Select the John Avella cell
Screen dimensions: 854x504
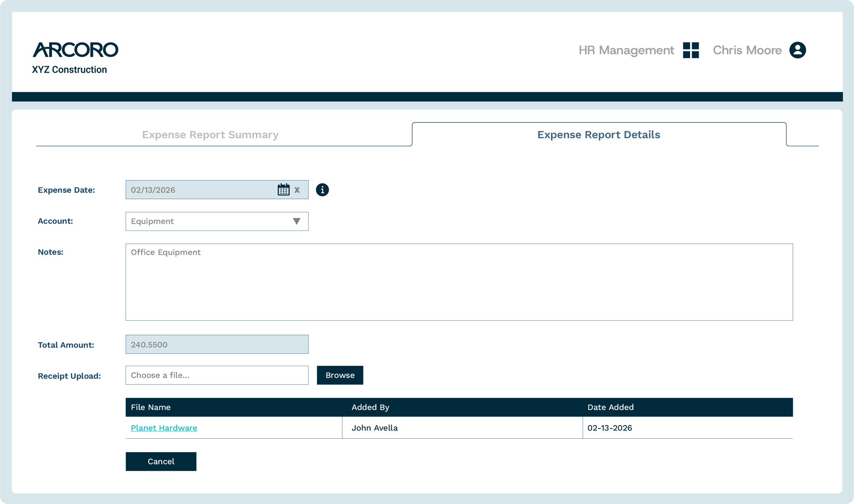coord(462,428)
